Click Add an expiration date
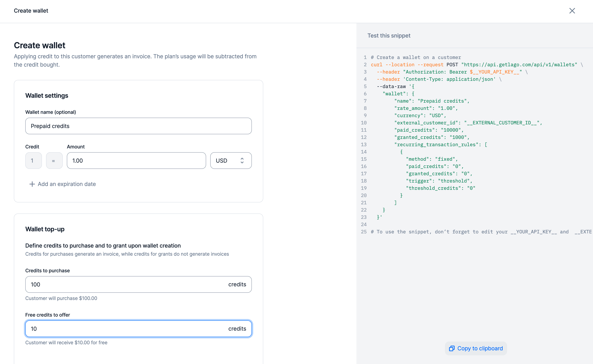Viewport: 593px width, 364px height. coord(67,184)
